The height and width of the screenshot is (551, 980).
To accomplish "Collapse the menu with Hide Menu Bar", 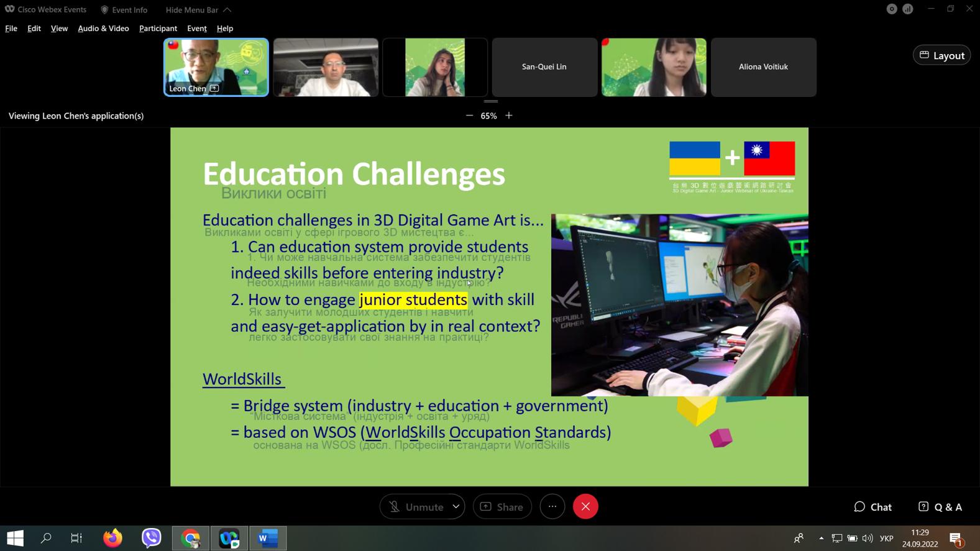I will click(198, 10).
